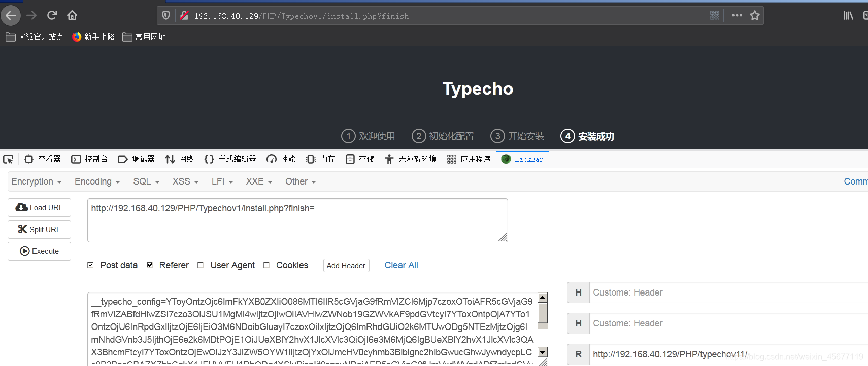Click the post data text area
The width and height of the screenshot is (868, 366).
(312, 328)
